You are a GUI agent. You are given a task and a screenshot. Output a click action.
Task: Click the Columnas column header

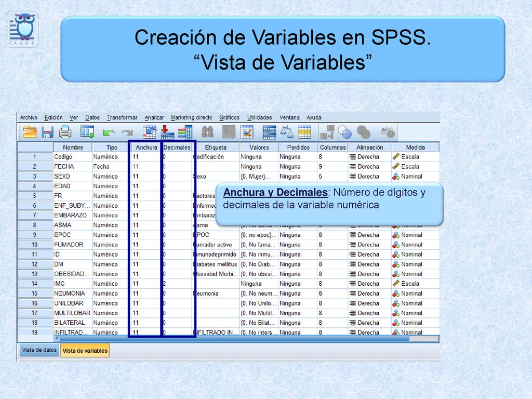332,147
